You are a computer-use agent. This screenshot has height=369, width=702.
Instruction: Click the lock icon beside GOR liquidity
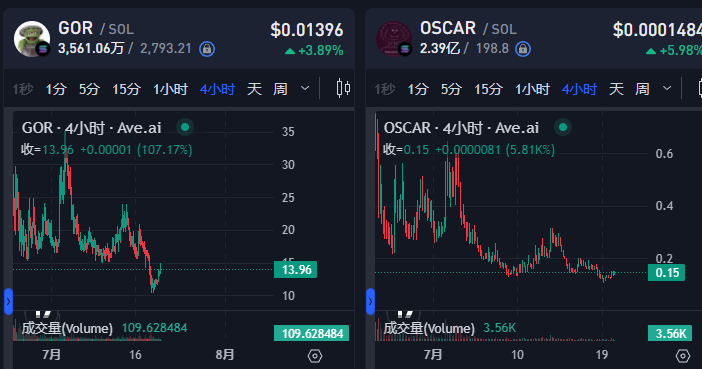point(207,48)
